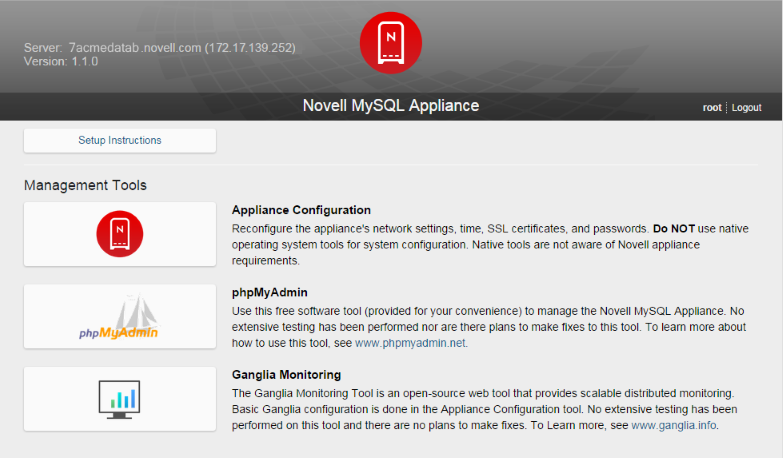Viewport: 783px width, 458px height.
Task: Click the root user link
Action: (712, 107)
